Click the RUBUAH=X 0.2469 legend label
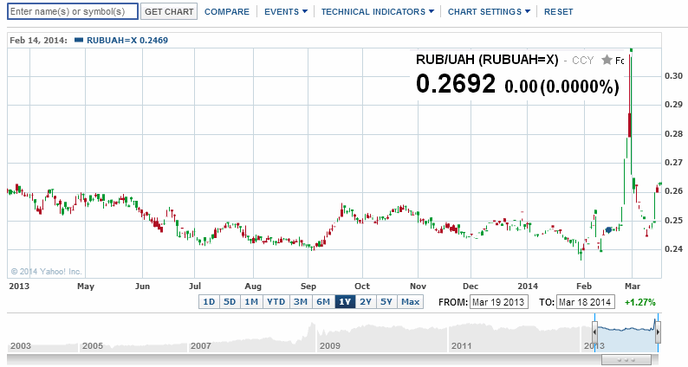The height and width of the screenshot is (367, 688). click(127, 40)
